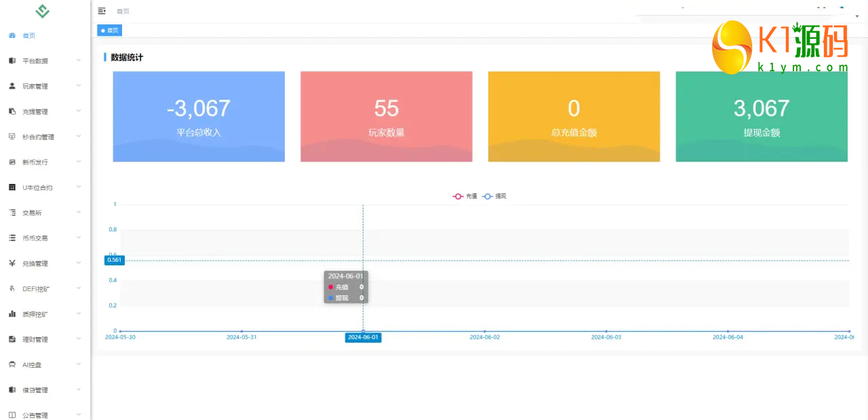Click the sidebar collapse hamburger icon
The width and height of the screenshot is (868, 420).
(x=102, y=11)
